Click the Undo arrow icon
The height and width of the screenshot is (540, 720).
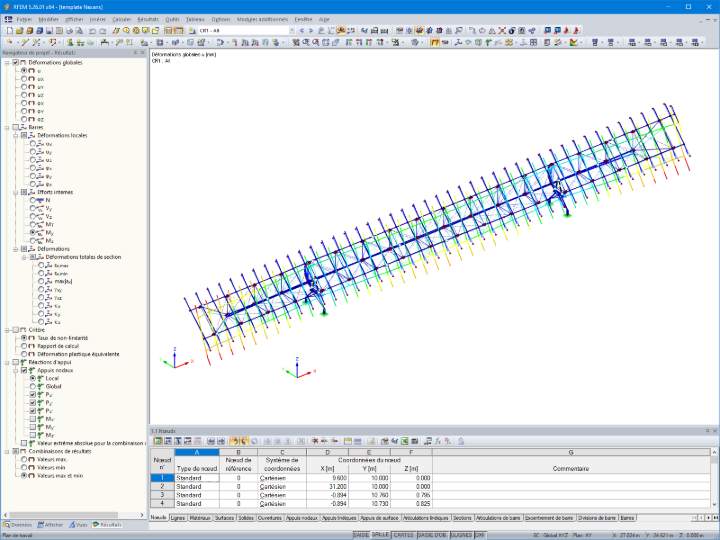(x=92, y=31)
